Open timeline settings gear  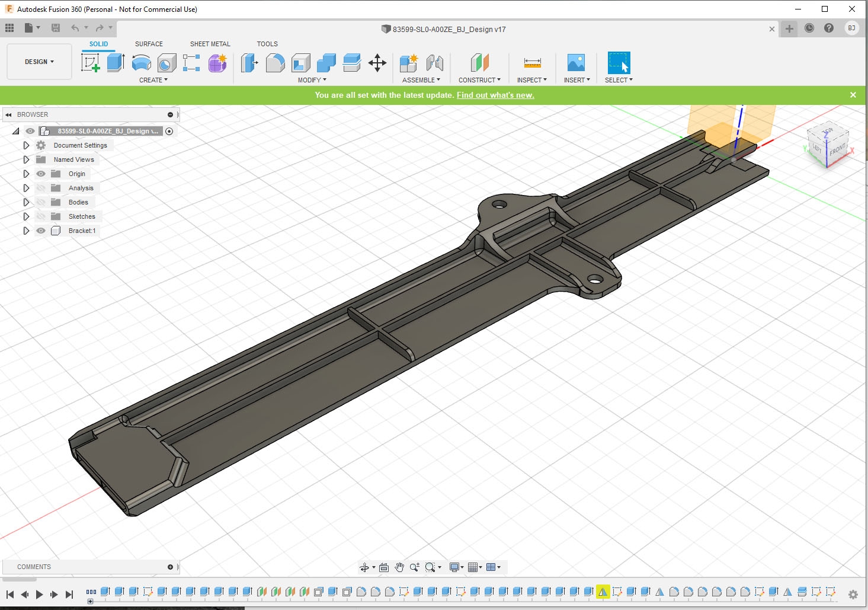coord(853,595)
